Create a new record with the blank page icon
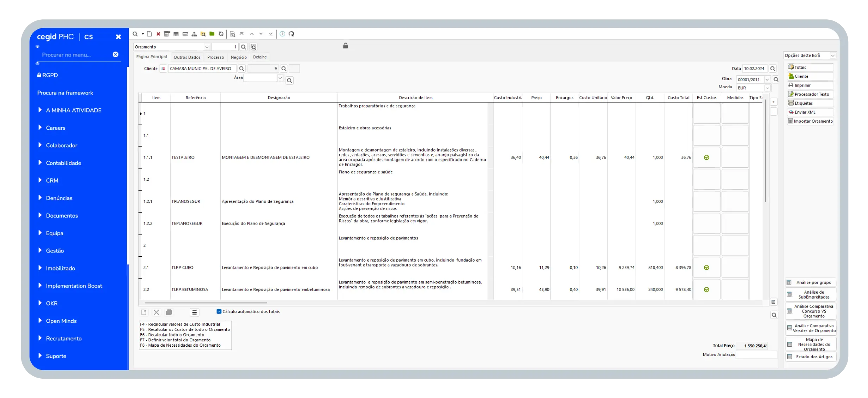 click(x=150, y=34)
